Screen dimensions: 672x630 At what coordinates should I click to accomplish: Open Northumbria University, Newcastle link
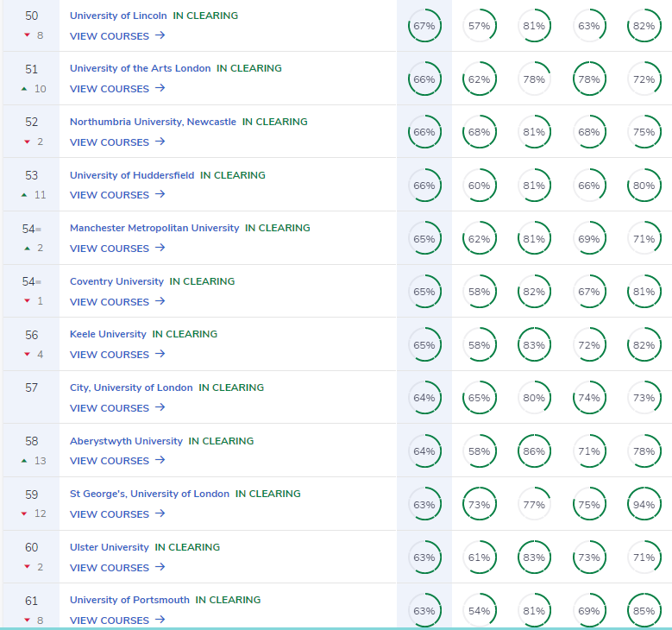153,122
